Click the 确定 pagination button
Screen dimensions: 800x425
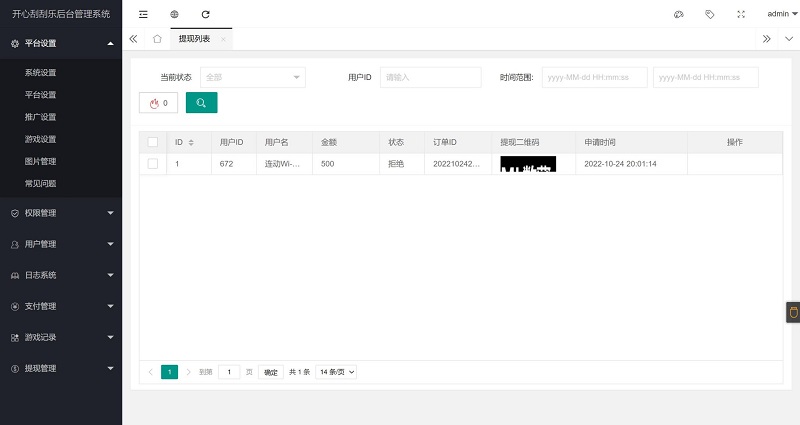(x=270, y=372)
